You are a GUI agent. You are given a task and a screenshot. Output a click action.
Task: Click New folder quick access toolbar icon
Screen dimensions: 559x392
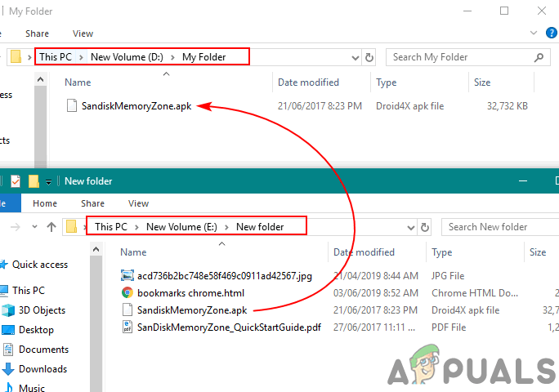coord(34,181)
